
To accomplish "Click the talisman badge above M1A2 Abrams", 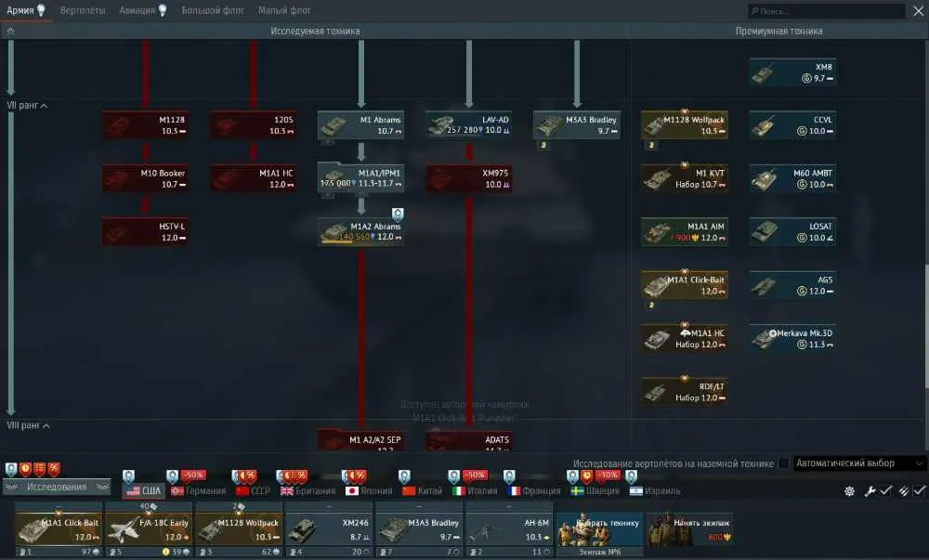I will pos(398,215).
